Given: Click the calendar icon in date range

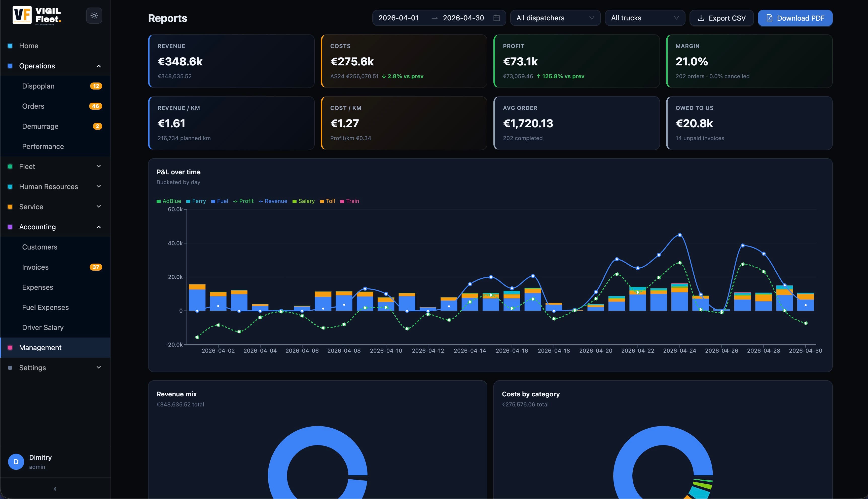Looking at the screenshot, I should (496, 18).
